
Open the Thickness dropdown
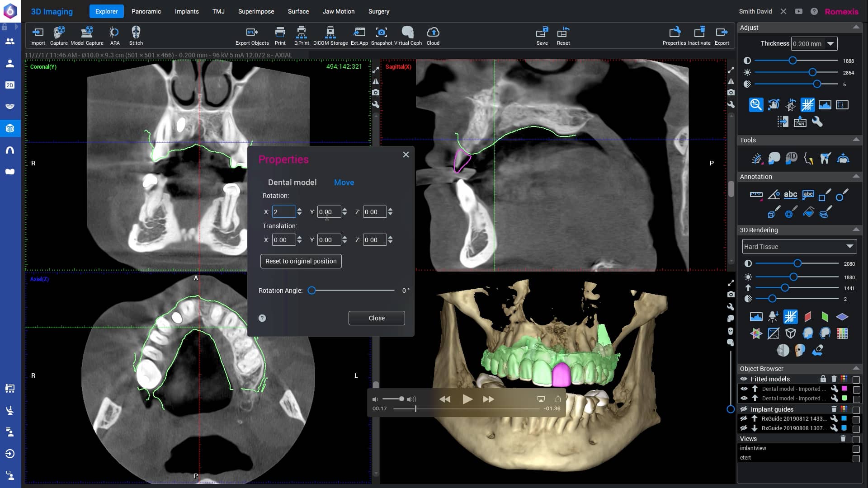tap(830, 43)
